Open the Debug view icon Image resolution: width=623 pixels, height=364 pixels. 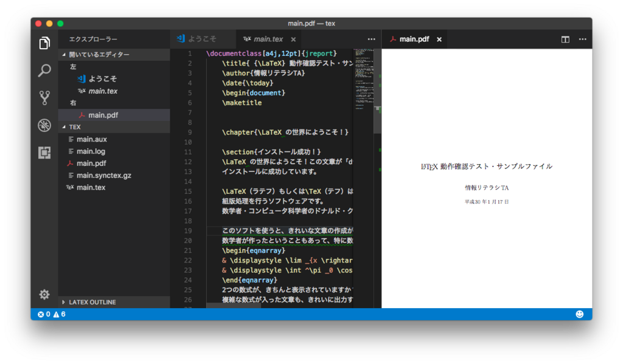[x=44, y=125]
